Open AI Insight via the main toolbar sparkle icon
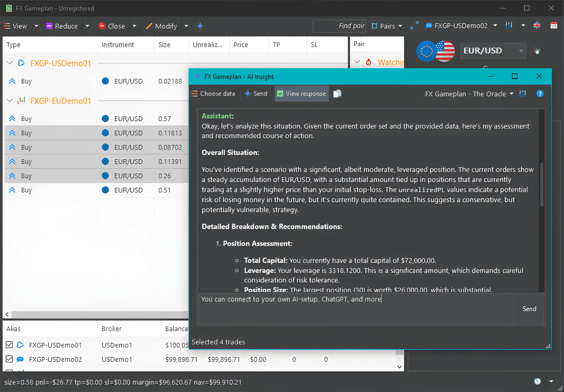Screen dimensions: 564x392 pyautogui.click(x=200, y=26)
